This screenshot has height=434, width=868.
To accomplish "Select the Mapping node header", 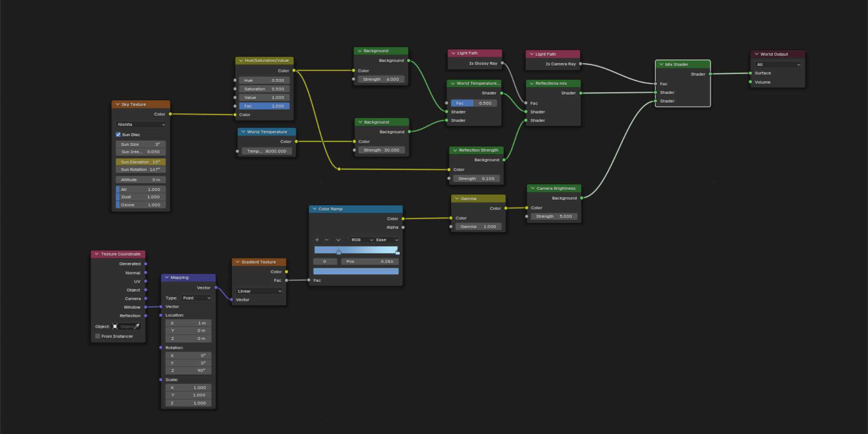I will tap(188, 277).
